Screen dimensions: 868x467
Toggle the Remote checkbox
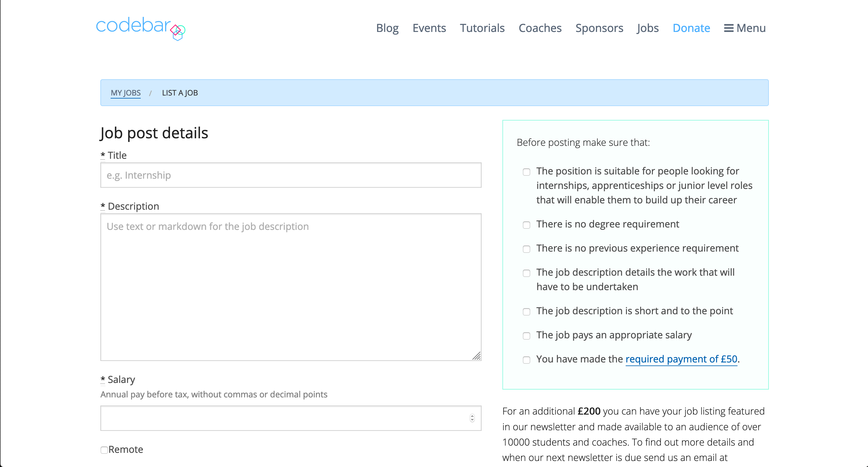pos(104,450)
